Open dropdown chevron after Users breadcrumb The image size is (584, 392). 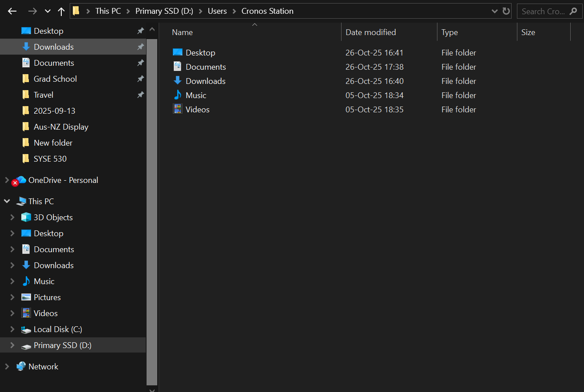click(x=234, y=12)
